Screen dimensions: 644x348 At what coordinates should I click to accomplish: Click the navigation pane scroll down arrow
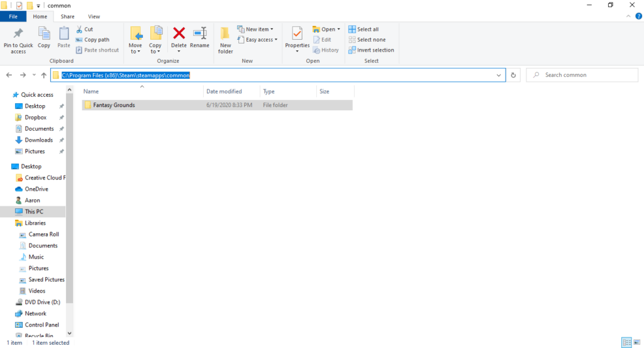69,333
